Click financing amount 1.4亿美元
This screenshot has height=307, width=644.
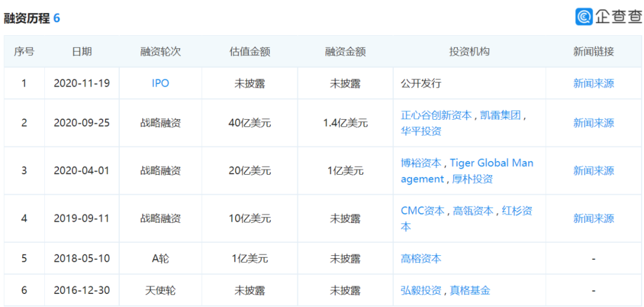[345, 123]
